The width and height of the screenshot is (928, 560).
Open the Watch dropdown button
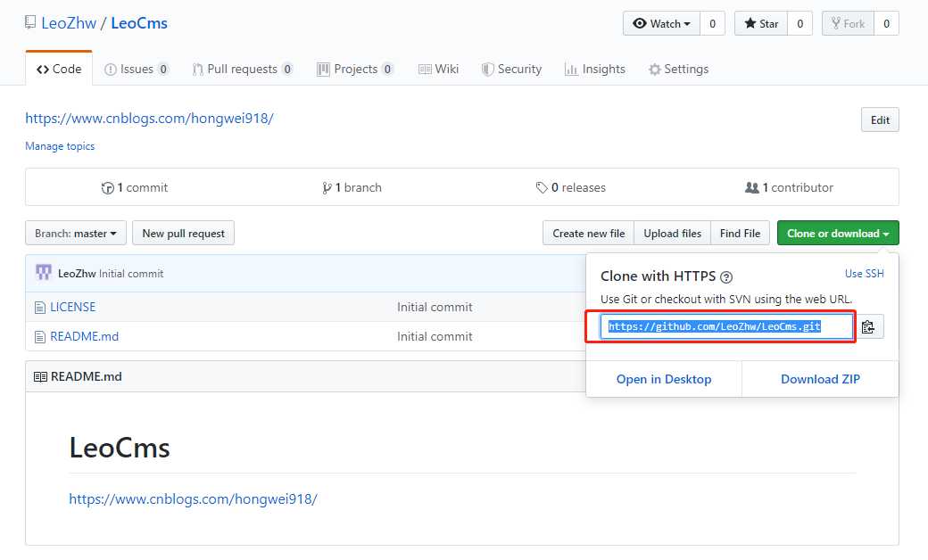pos(662,24)
